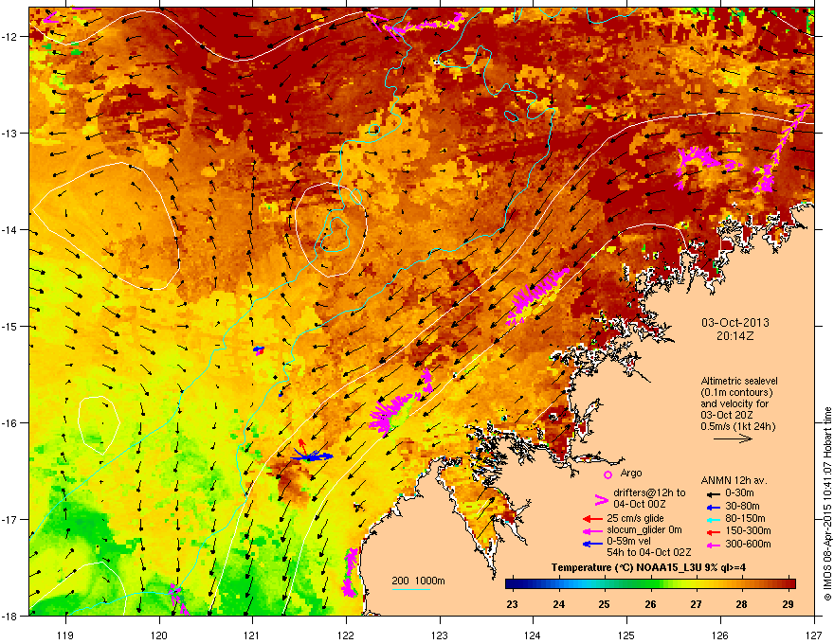Click the red arrow beside '25 cm/s glide'
The height and width of the screenshot is (644, 834).
[x=593, y=519]
